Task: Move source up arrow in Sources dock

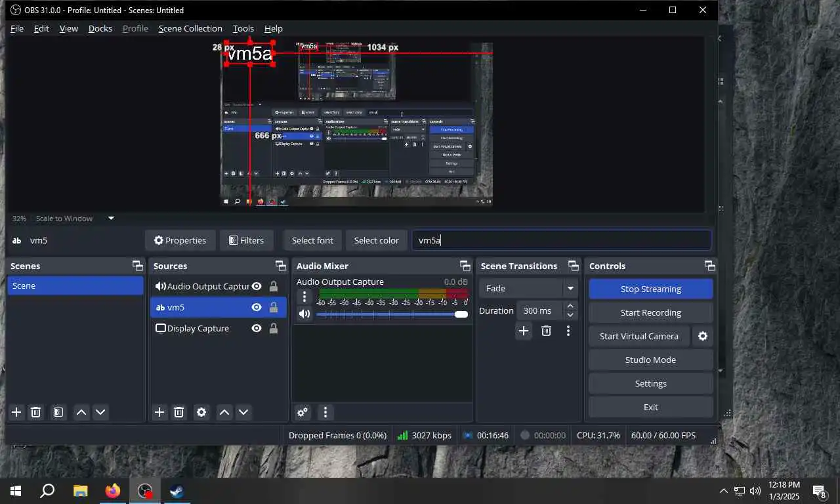Action: click(224, 412)
